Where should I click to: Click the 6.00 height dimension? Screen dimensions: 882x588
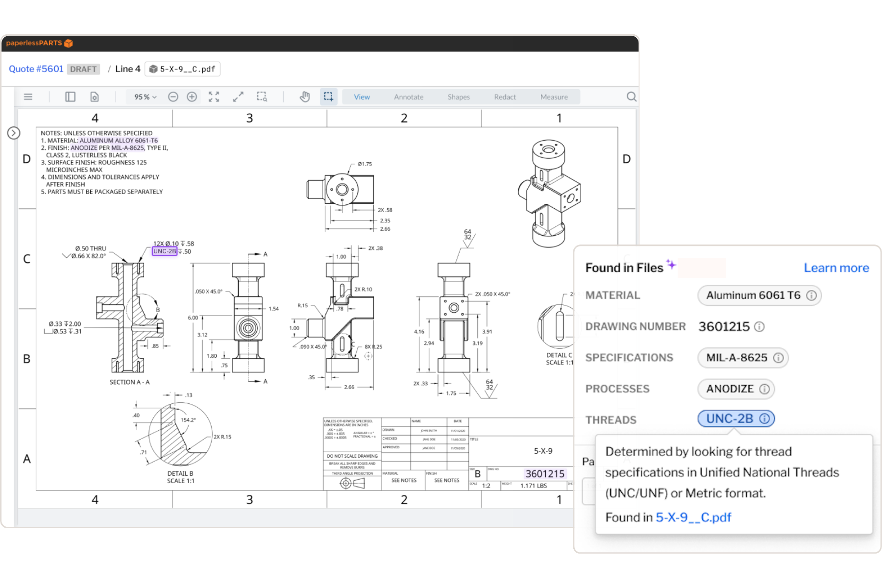(x=193, y=318)
